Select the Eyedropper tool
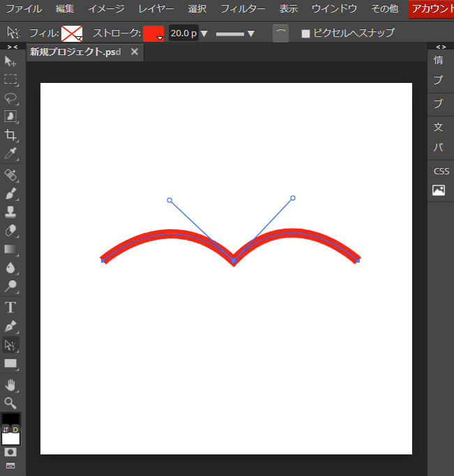This screenshot has width=454, height=476. click(x=10, y=153)
